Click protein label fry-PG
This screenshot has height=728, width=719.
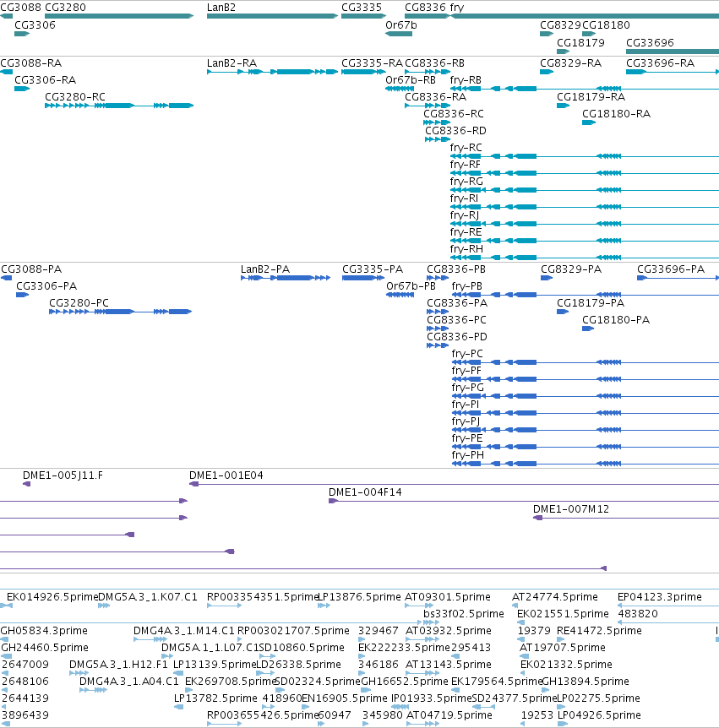point(468,388)
